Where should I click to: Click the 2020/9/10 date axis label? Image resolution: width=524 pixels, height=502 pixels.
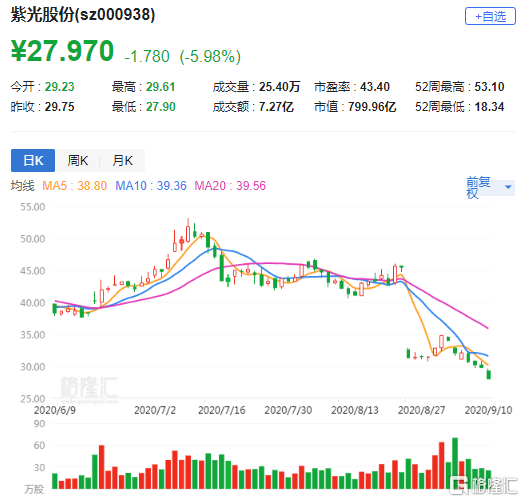[x=488, y=410]
